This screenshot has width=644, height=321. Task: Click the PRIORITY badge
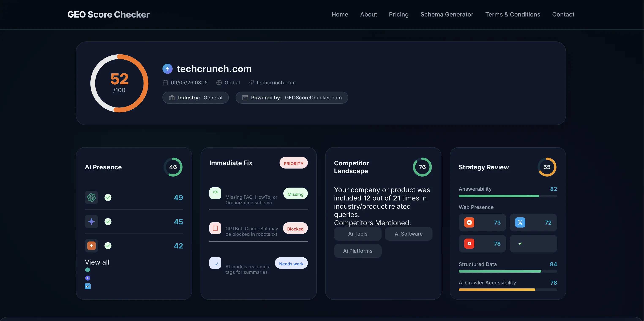[293, 163]
